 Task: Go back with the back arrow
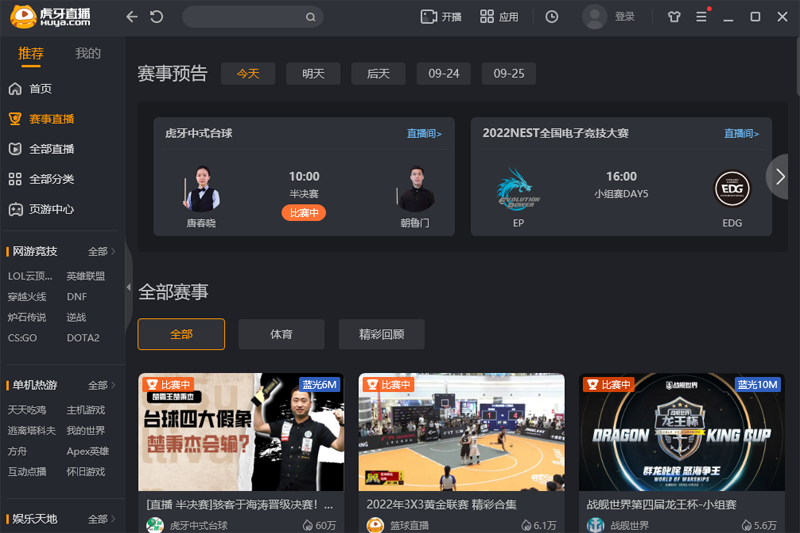[132, 17]
